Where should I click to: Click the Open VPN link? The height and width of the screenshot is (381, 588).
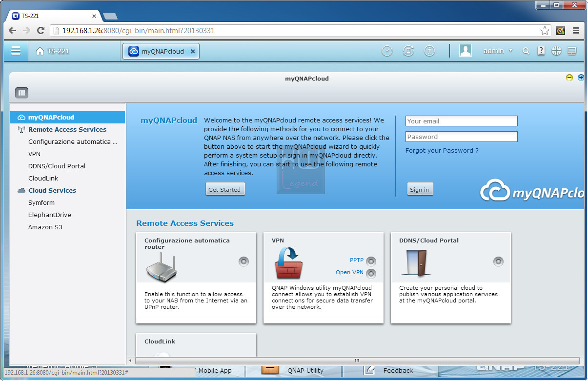pos(349,272)
